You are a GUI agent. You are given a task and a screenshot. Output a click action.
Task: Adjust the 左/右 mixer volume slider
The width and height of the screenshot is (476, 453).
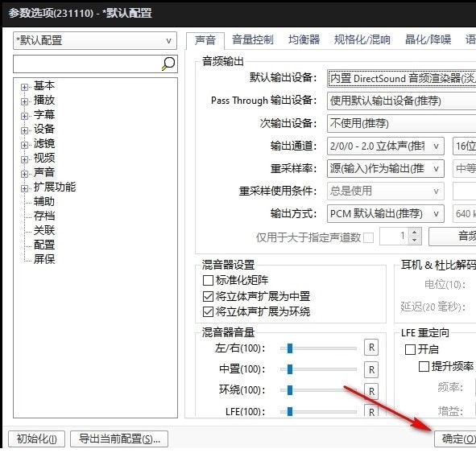(318, 348)
